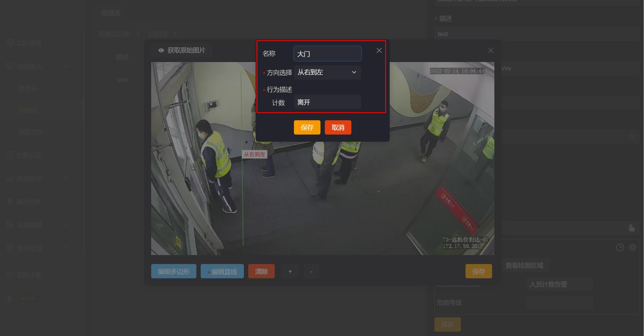Image resolution: width=644 pixels, height=336 pixels.
Task: Click the 切换主题 sun icon
Action: pyautogui.click(x=8, y=275)
